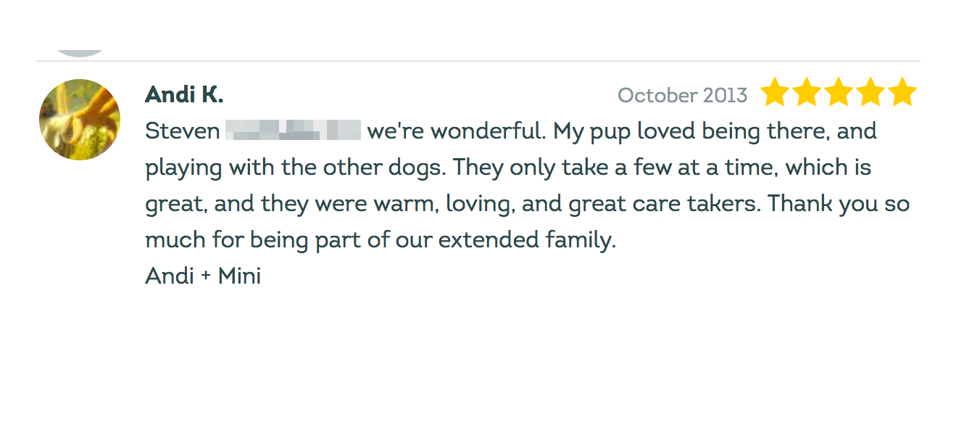Click the horizontal divider line above the review
The height and width of the screenshot is (444, 980).
pyautogui.click(x=478, y=61)
